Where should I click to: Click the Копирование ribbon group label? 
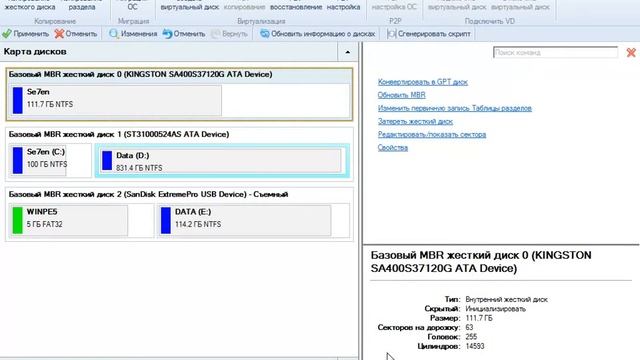(x=55, y=21)
